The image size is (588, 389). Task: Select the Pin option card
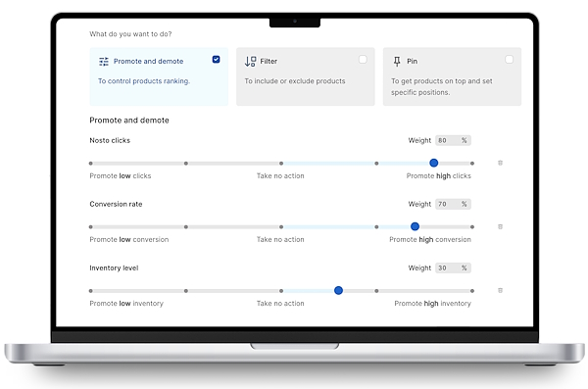452,76
